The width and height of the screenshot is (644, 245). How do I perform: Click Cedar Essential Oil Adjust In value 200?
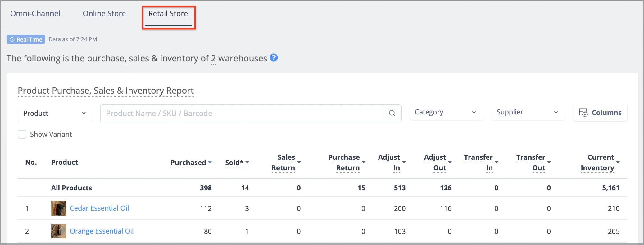[x=400, y=208]
